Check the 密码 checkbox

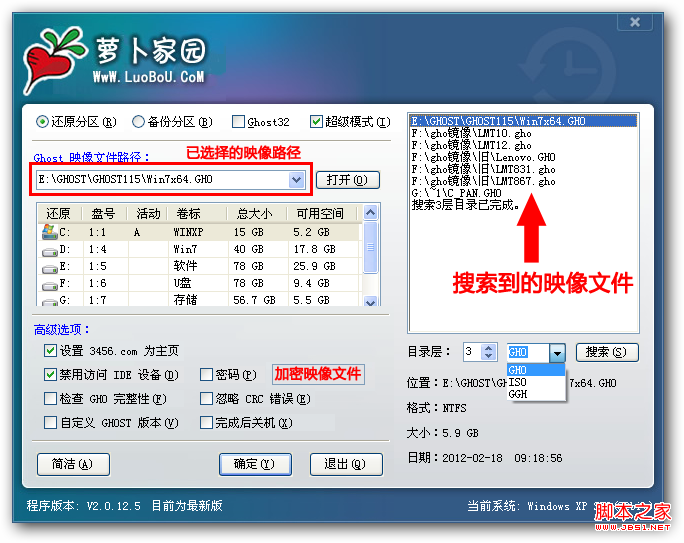click(x=206, y=374)
